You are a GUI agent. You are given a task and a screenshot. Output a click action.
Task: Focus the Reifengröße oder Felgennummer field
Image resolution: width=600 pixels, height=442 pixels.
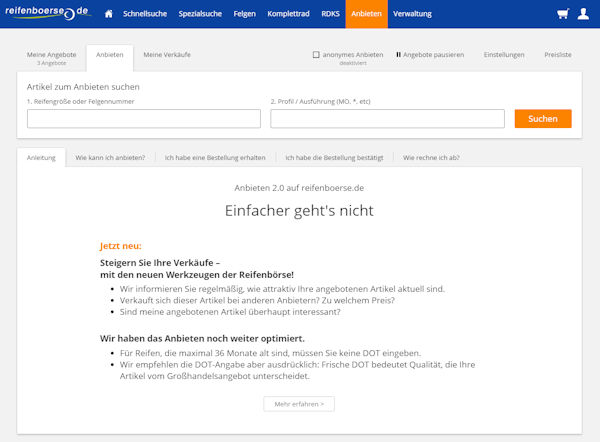click(144, 119)
